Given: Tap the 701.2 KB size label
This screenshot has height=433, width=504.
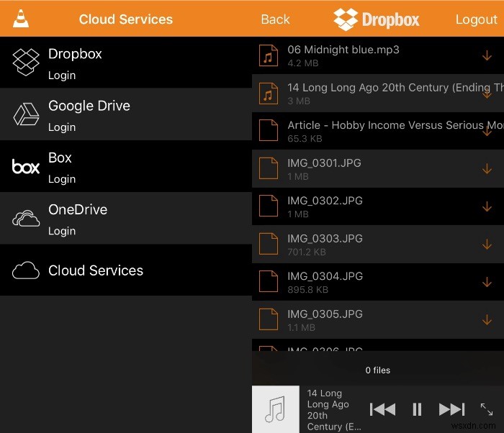Looking at the screenshot, I should pyautogui.click(x=307, y=252).
